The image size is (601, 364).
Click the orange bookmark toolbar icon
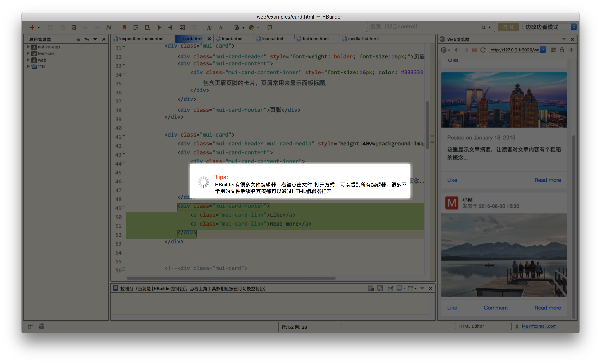click(x=124, y=27)
